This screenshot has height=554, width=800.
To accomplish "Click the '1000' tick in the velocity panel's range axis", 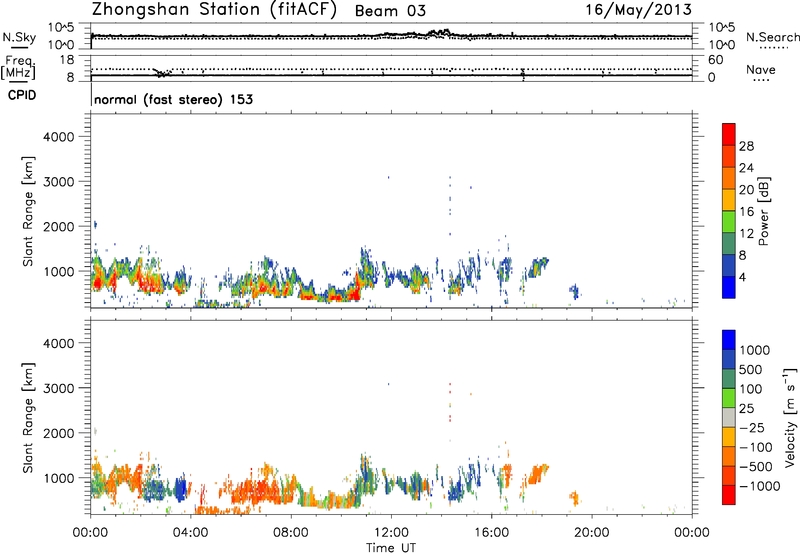I will pos(59,478).
